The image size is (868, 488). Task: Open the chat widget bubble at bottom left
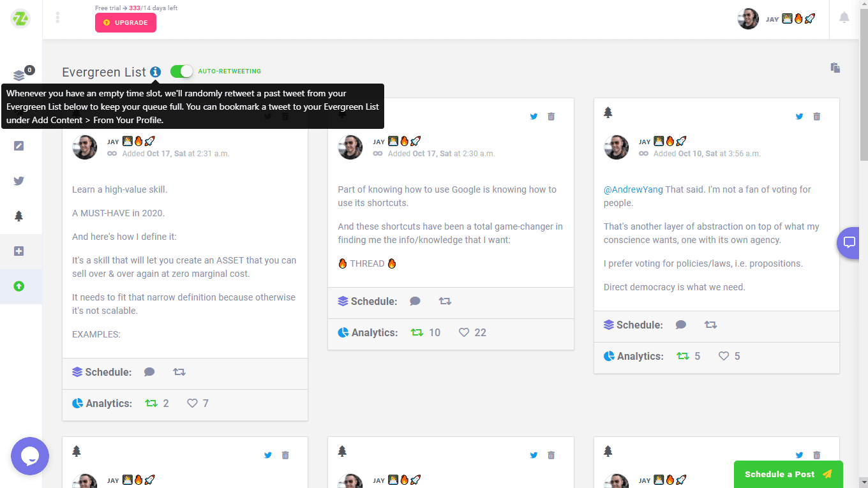click(x=30, y=456)
